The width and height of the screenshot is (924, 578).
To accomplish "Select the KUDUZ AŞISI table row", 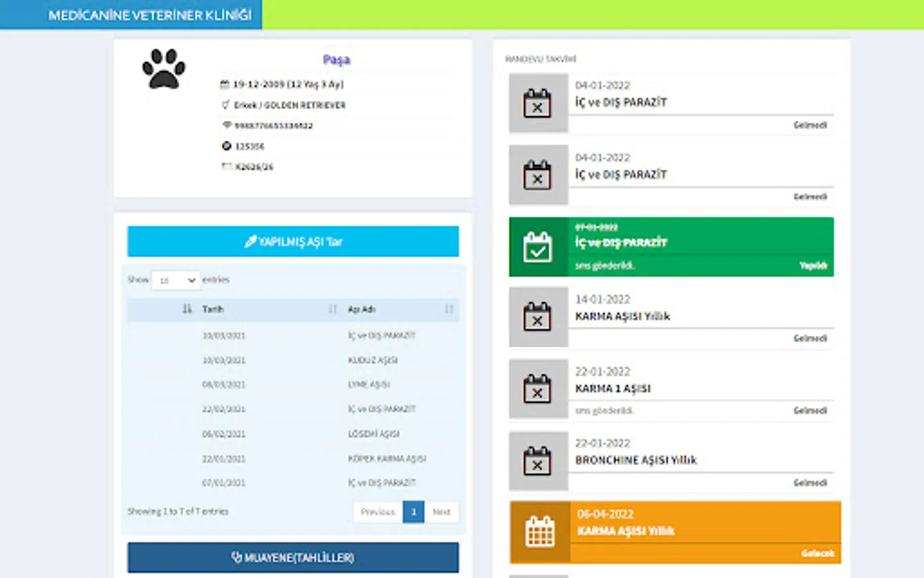I will 293,360.
